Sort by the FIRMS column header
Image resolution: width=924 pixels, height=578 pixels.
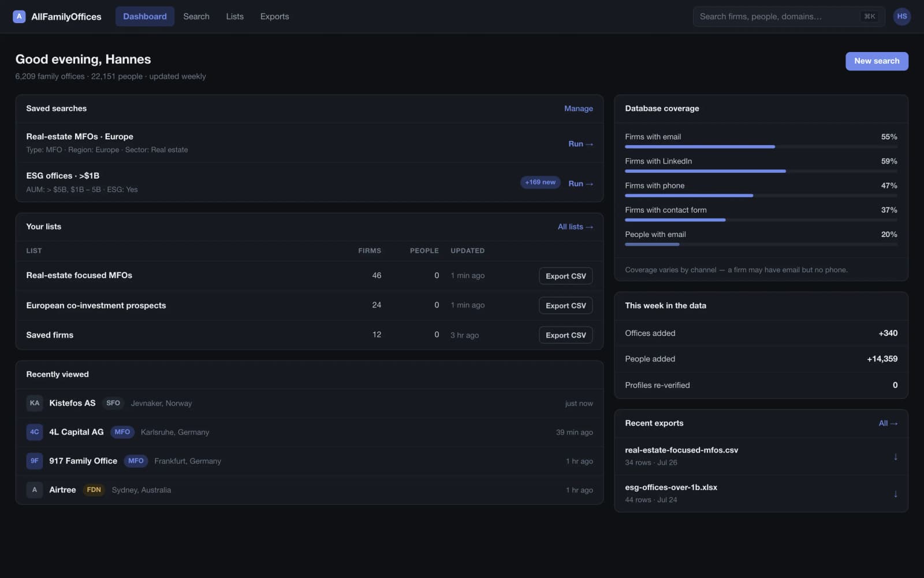point(370,251)
